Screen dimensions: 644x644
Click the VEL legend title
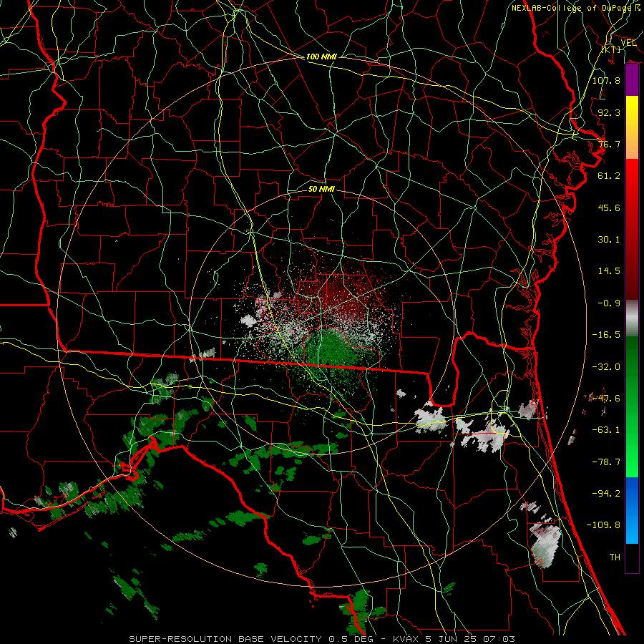point(628,42)
